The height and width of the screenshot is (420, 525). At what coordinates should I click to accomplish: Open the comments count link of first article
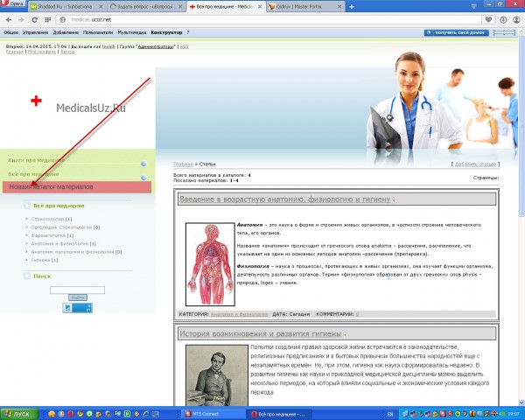(x=357, y=314)
